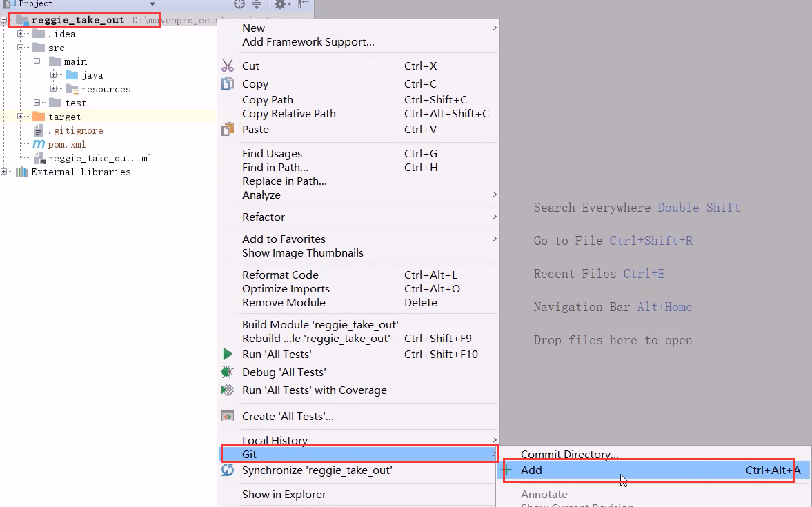This screenshot has width=812, height=507.
Task: Click the green Run 'All Tests' icon
Action: tap(228, 354)
